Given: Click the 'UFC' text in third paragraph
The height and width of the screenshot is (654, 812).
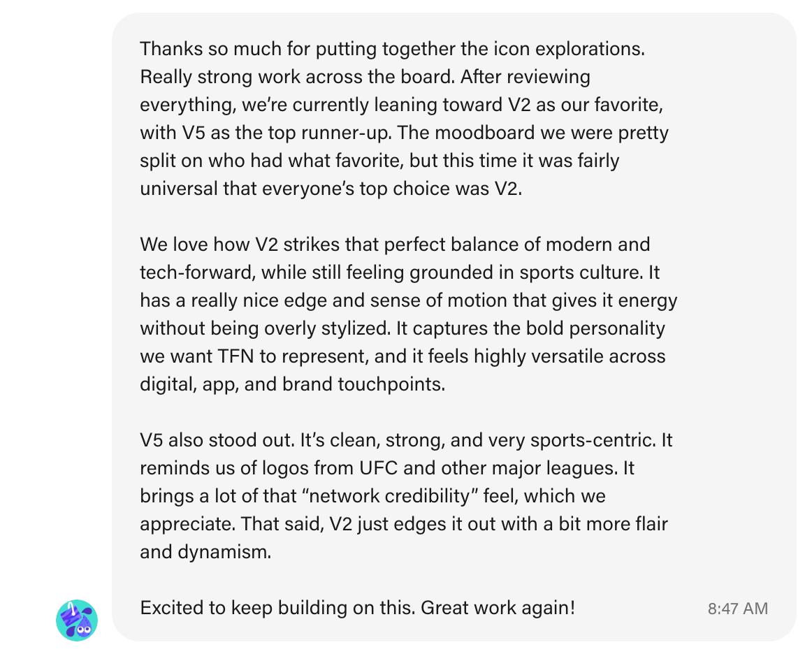Looking at the screenshot, I should (379, 468).
